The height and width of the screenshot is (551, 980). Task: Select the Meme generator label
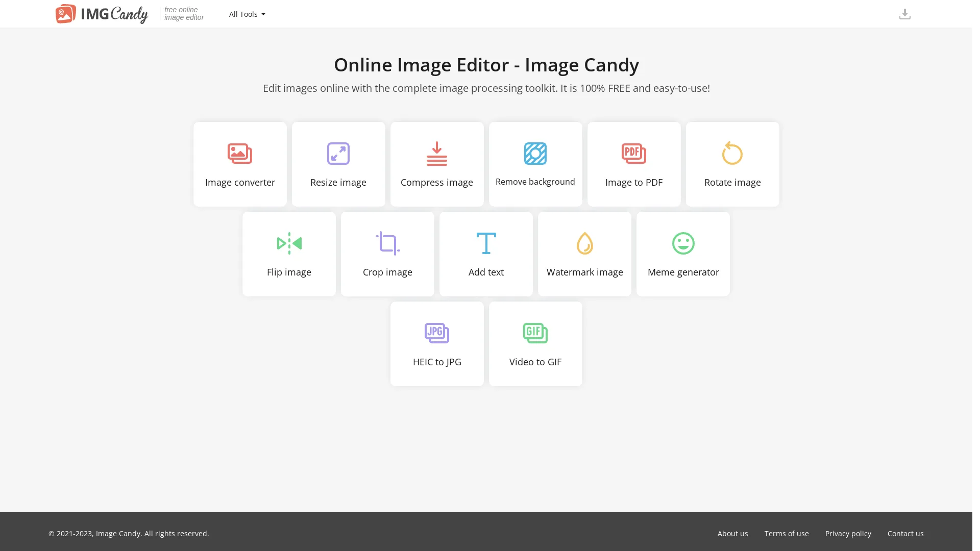pyautogui.click(x=683, y=272)
